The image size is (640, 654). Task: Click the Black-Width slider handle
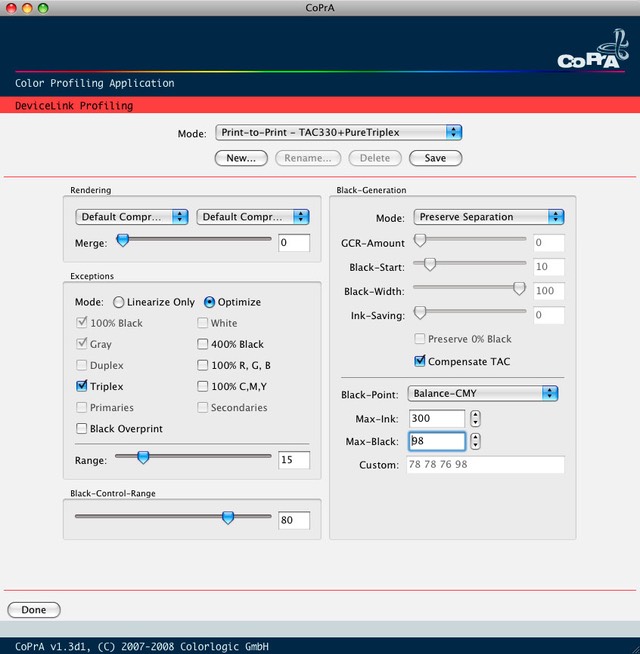coord(519,288)
